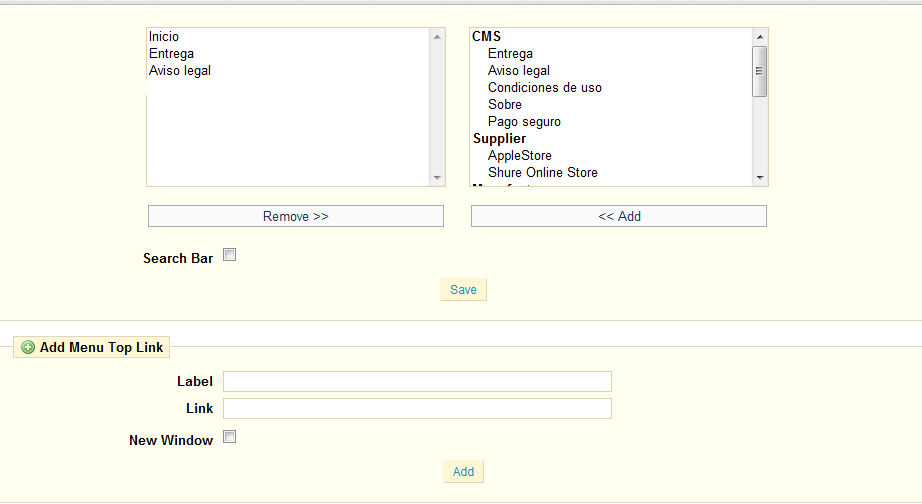Select Shure Online Store under Supplier
Image resolution: width=922 pixels, height=504 pixels.
pos(543,173)
